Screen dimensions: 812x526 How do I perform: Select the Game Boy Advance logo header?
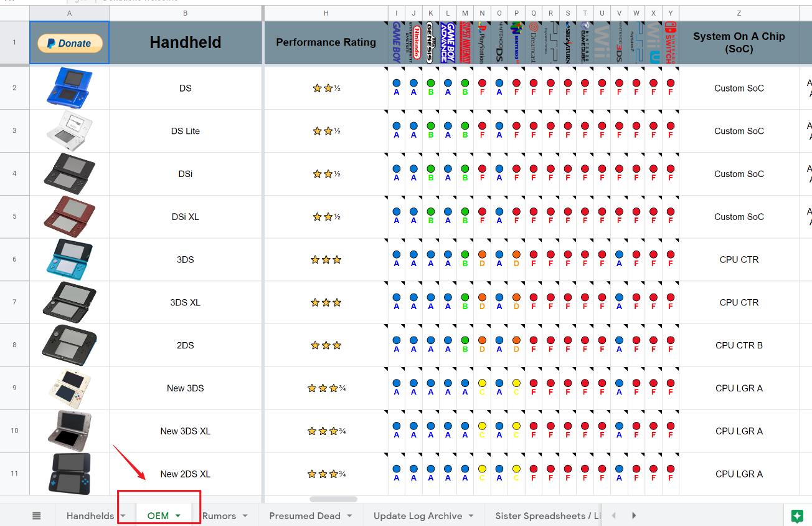coord(447,42)
